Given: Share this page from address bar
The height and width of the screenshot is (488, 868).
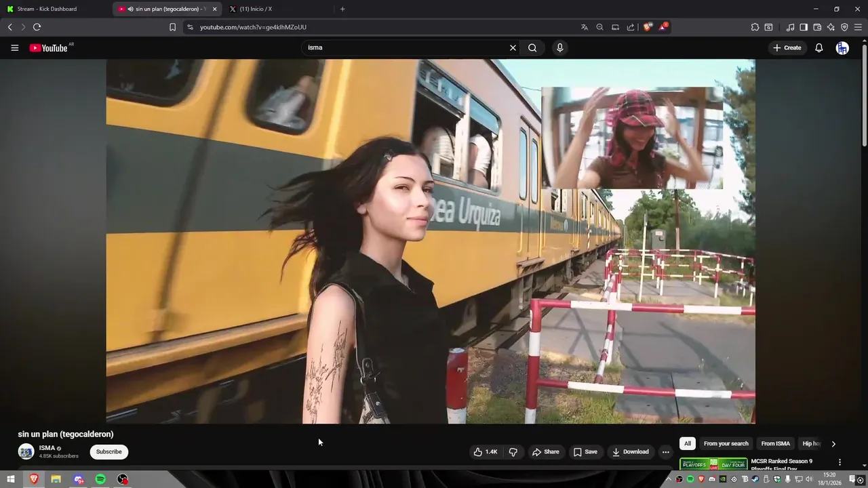Looking at the screenshot, I should pyautogui.click(x=631, y=27).
